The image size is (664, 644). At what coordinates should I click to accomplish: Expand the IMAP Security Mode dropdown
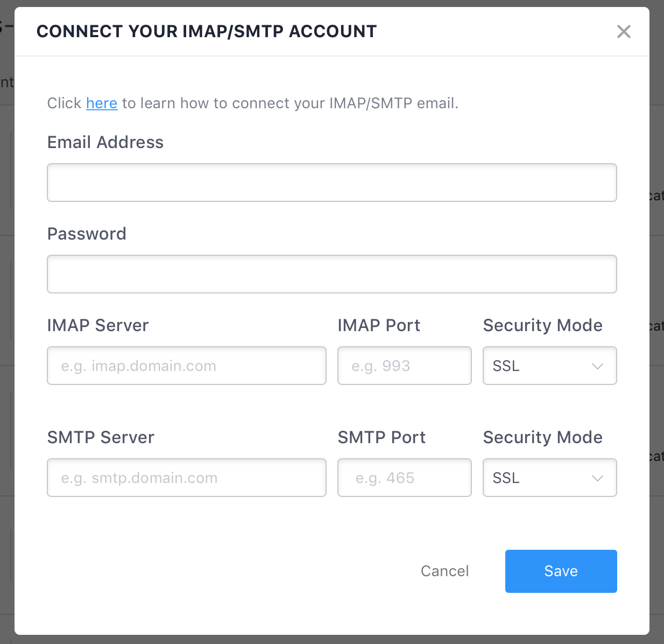coord(549,366)
